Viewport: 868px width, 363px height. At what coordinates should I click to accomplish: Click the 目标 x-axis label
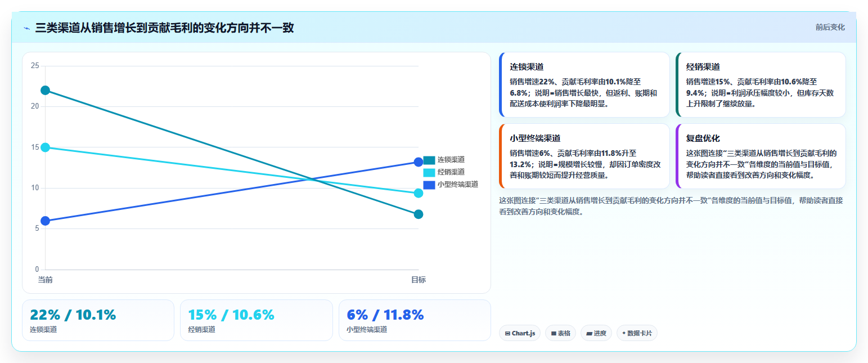[x=419, y=280]
